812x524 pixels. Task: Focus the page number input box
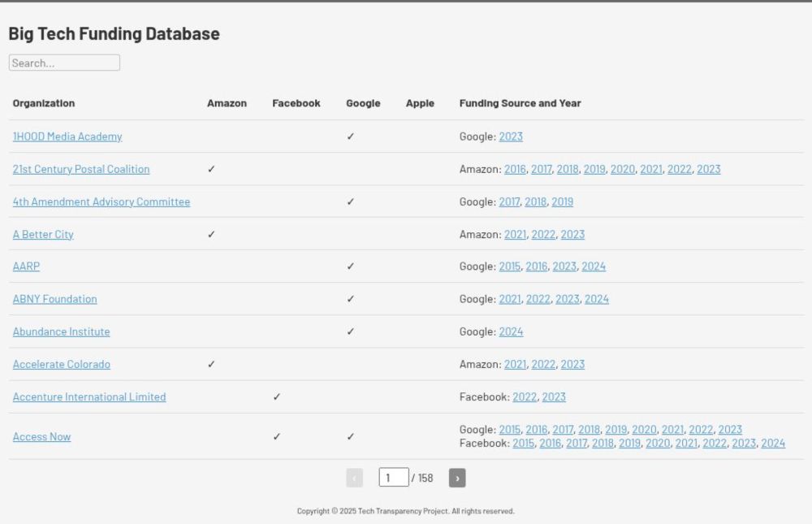[394, 478]
